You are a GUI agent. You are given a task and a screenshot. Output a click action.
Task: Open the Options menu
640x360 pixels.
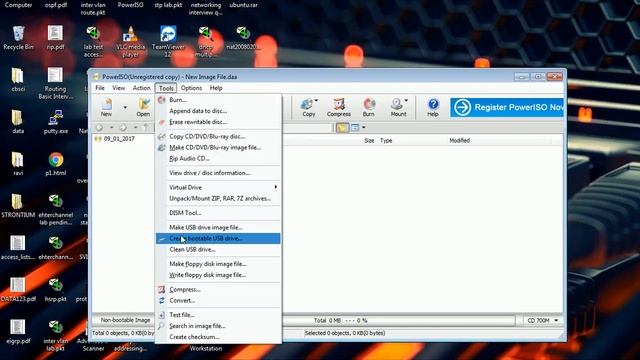(191, 88)
